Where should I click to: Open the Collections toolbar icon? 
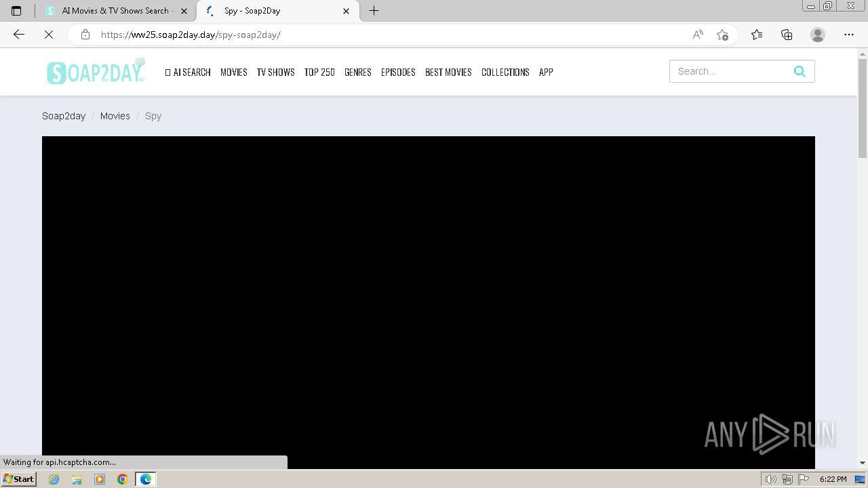pos(787,35)
